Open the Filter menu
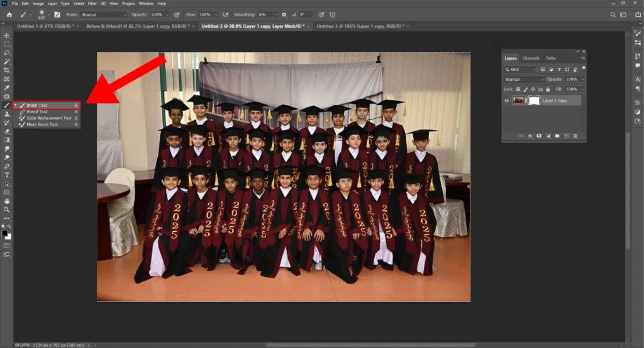This screenshot has height=348, width=644. click(92, 4)
